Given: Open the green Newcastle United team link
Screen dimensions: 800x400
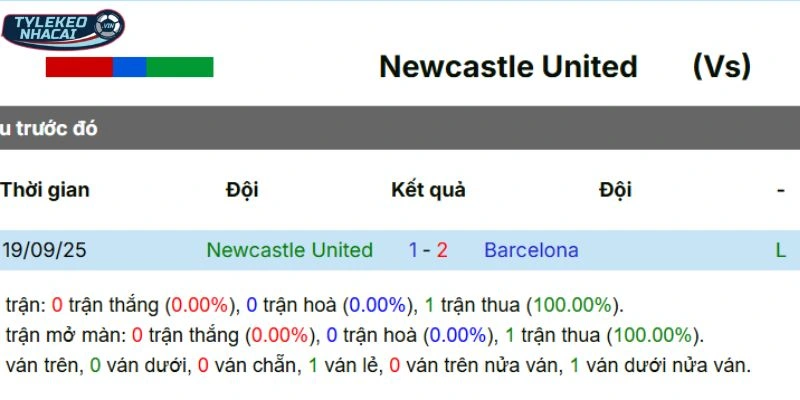Looking at the screenshot, I should pyautogui.click(x=289, y=250).
